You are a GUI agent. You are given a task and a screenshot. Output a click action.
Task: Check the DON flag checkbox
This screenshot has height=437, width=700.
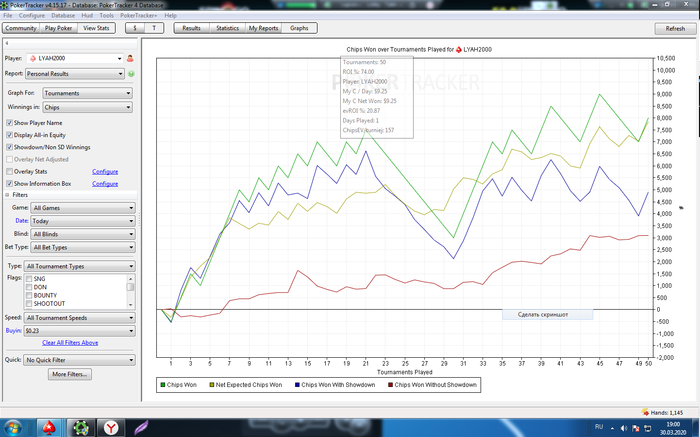coord(29,287)
